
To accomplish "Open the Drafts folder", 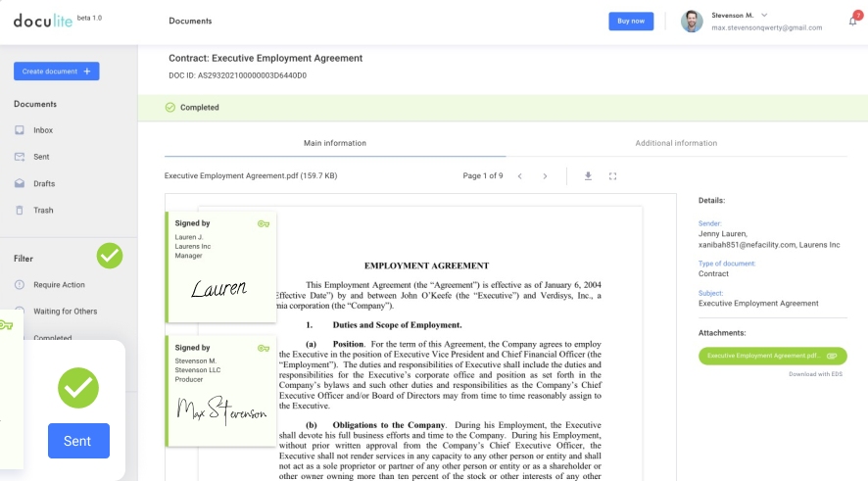I will pos(43,184).
